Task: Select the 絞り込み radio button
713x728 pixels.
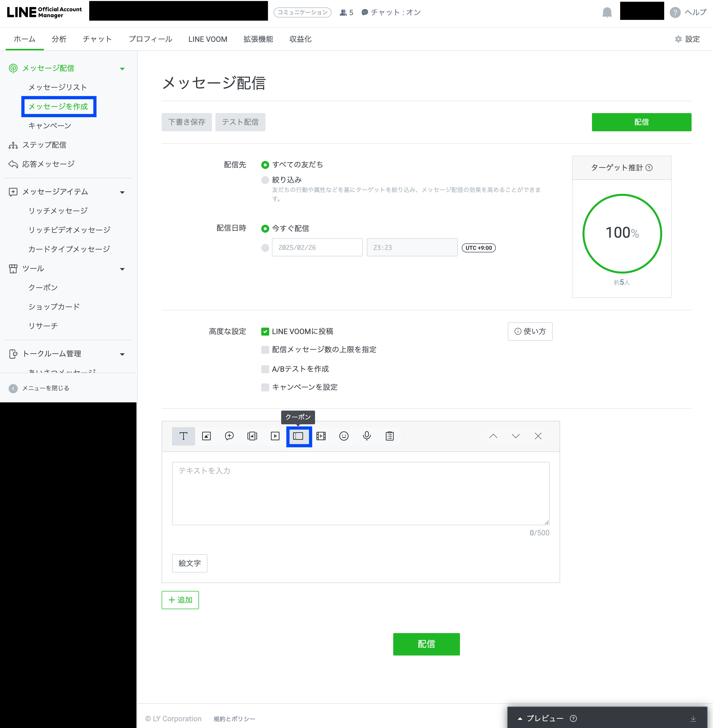Action: [265, 180]
